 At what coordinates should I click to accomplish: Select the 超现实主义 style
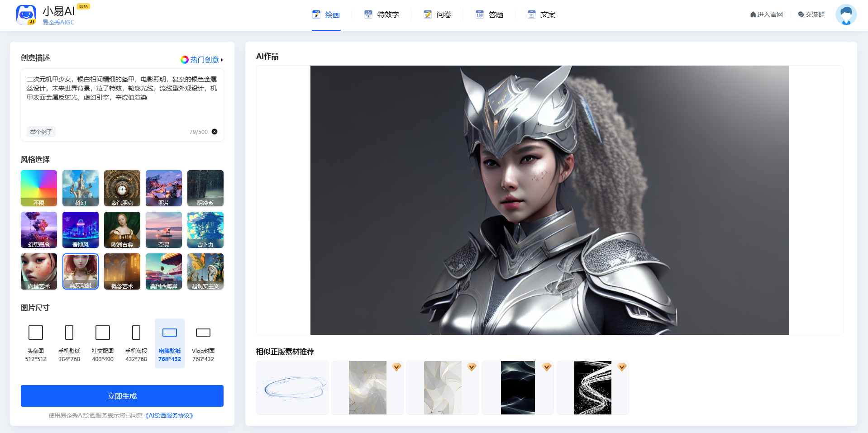click(205, 271)
